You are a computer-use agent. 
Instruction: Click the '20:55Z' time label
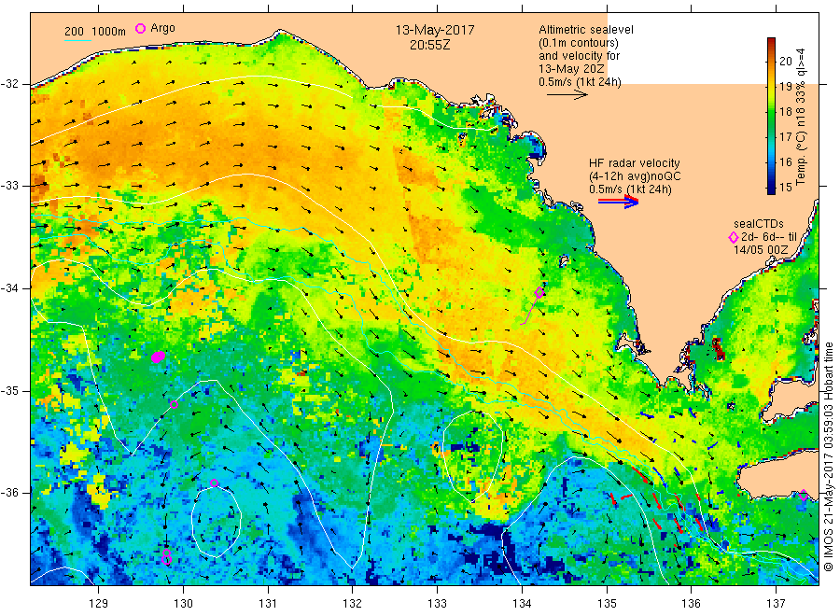pos(430,46)
